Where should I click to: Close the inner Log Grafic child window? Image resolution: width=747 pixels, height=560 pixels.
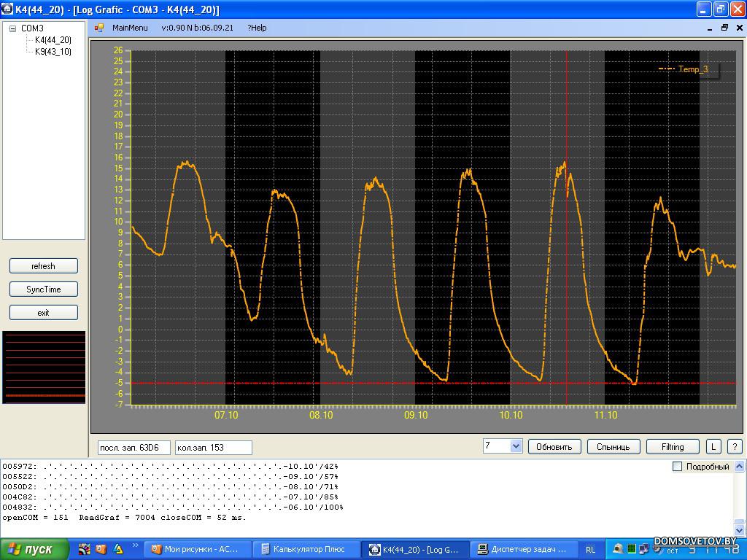pyautogui.click(x=740, y=28)
